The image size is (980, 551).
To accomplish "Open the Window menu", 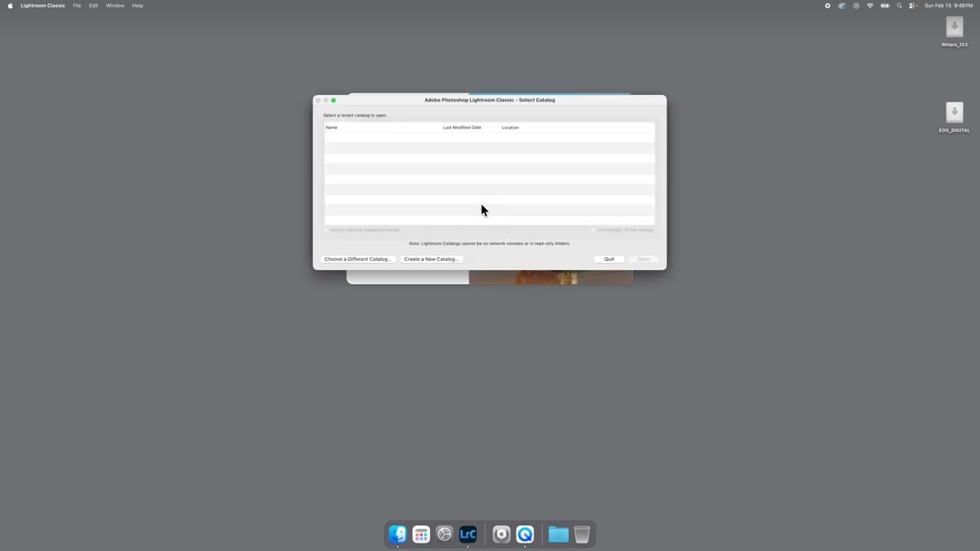I will (x=115, y=5).
